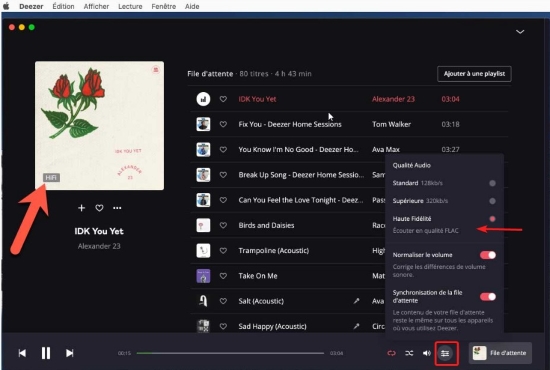Click Alexander 23 under song title
Viewport: 550px width, 370px height.
click(99, 246)
